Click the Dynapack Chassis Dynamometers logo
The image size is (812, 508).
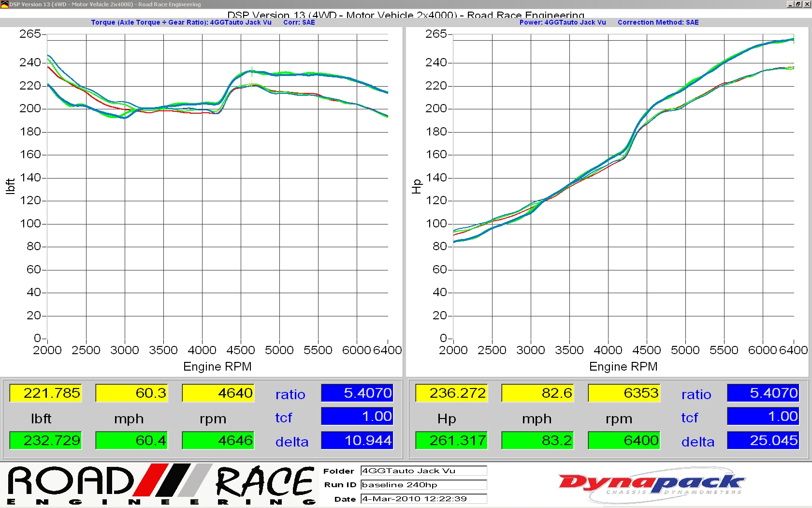tap(651, 484)
